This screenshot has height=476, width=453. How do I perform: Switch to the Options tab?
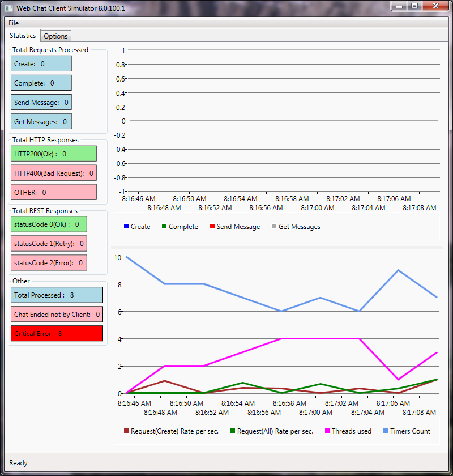tap(55, 36)
